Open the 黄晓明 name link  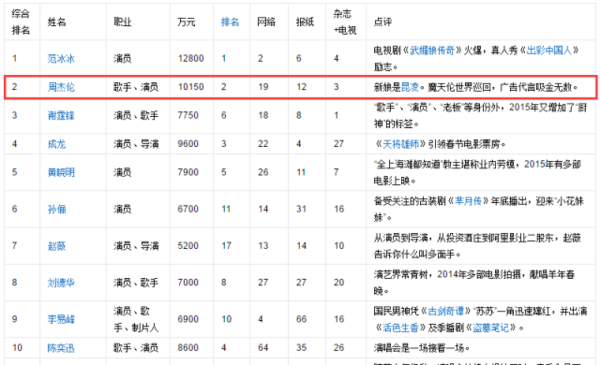(61, 173)
